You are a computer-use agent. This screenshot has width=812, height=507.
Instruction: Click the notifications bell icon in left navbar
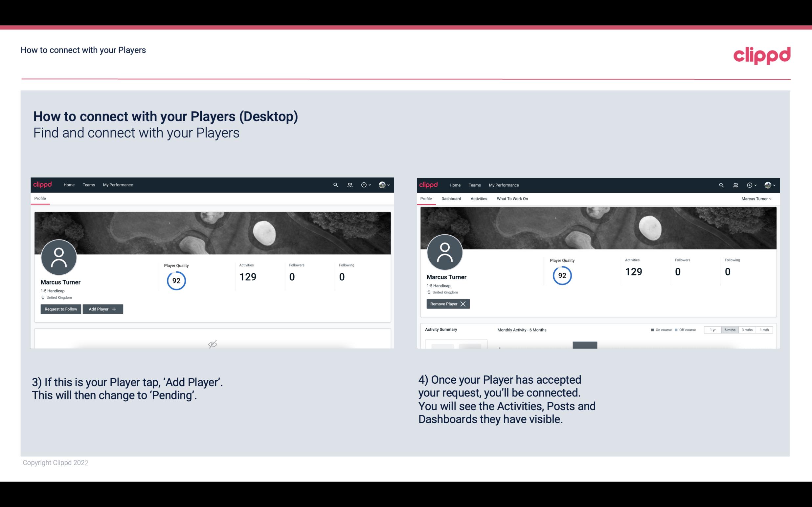point(349,185)
